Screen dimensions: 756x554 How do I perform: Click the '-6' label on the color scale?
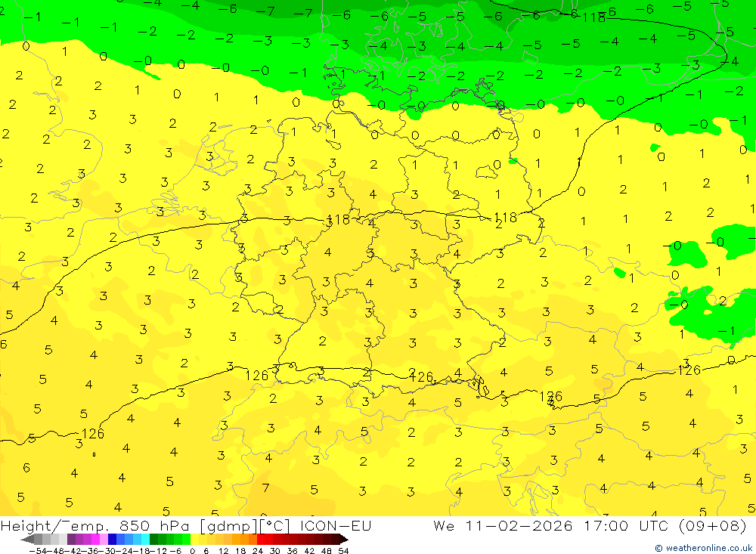(175, 551)
